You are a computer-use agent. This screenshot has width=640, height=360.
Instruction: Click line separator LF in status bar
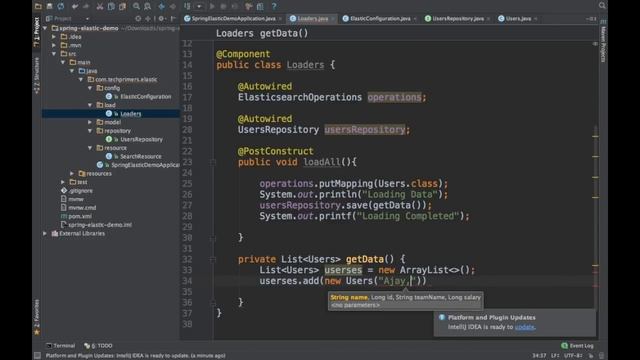[x=555, y=356]
